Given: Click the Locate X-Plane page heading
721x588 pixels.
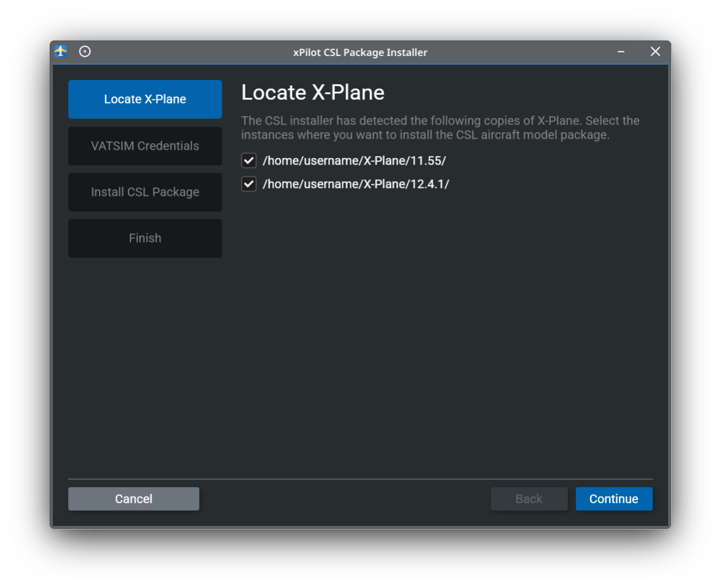Looking at the screenshot, I should click(313, 92).
